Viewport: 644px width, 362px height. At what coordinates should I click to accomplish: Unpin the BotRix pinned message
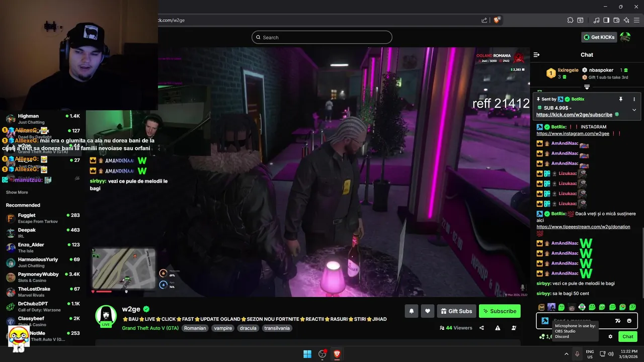[621, 99]
